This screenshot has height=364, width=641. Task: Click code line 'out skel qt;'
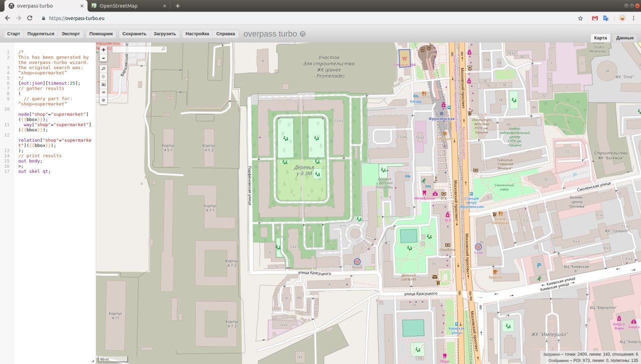pyautogui.click(x=34, y=171)
